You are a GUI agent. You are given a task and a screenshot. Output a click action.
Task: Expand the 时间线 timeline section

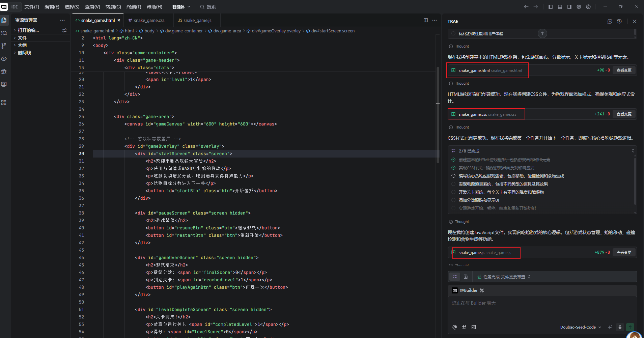(x=24, y=53)
